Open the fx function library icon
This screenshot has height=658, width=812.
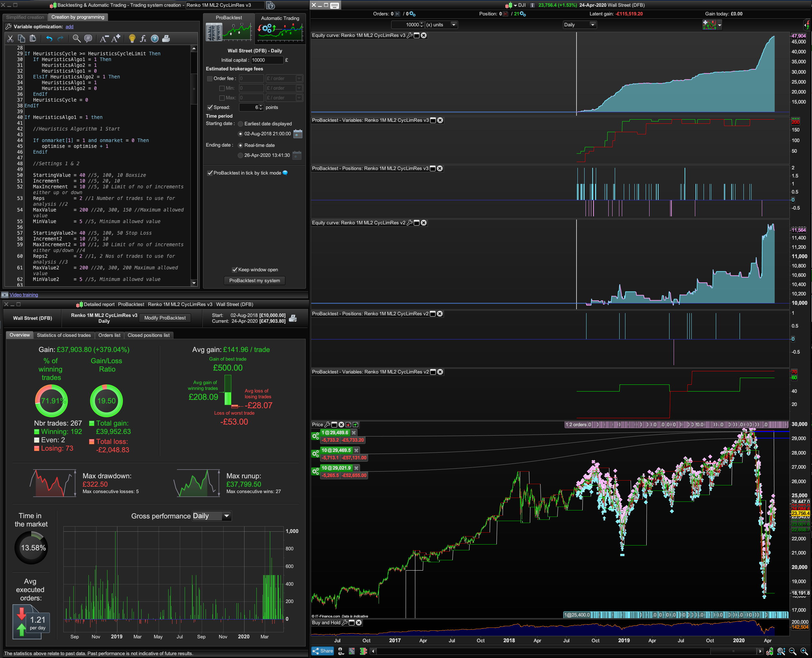[143, 39]
